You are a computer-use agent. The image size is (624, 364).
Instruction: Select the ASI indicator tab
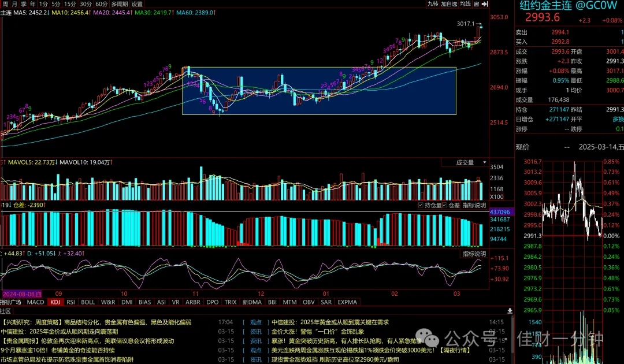pos(161,302)
